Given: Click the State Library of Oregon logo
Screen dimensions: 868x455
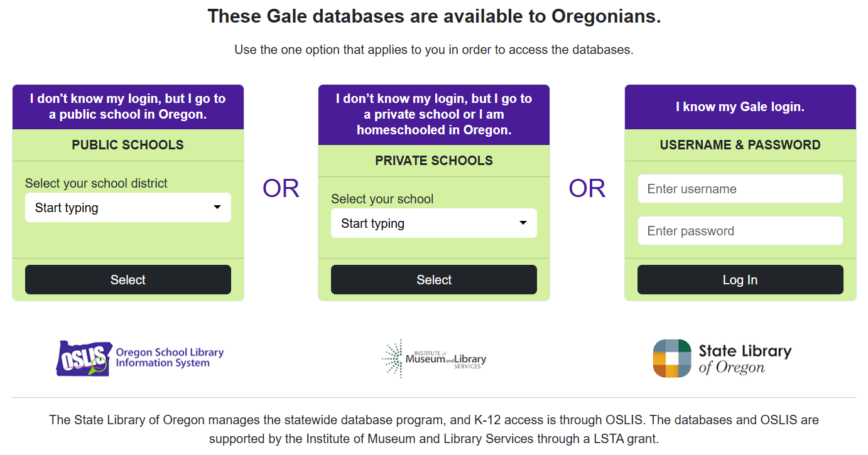Looking at the screenshot, I should point(722,358).
